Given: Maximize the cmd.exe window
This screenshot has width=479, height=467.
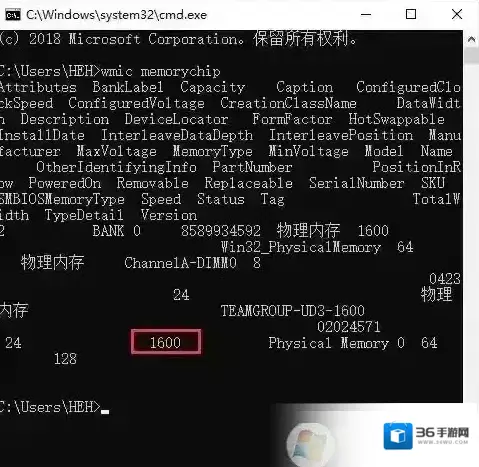Looking at the screenshot, I should [x=411, y=14].
